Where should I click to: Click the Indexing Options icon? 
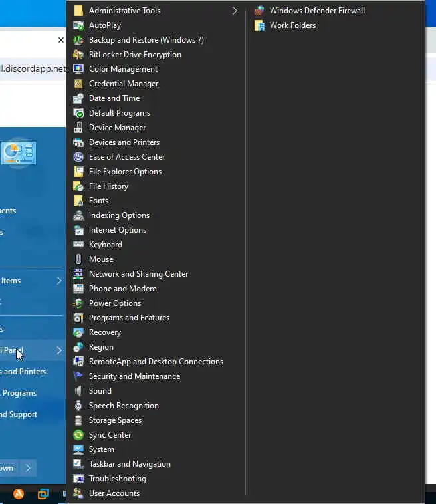(78, 215)
